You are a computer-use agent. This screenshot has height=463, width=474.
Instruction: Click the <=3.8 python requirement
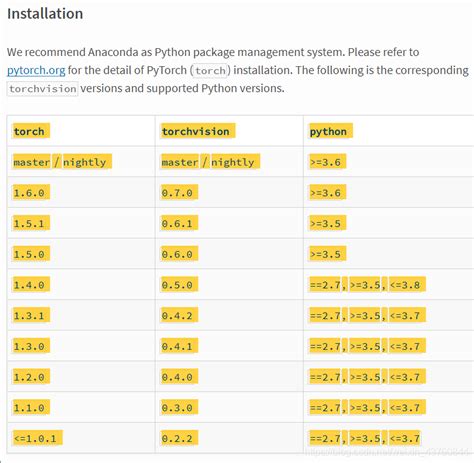point(407,285)
